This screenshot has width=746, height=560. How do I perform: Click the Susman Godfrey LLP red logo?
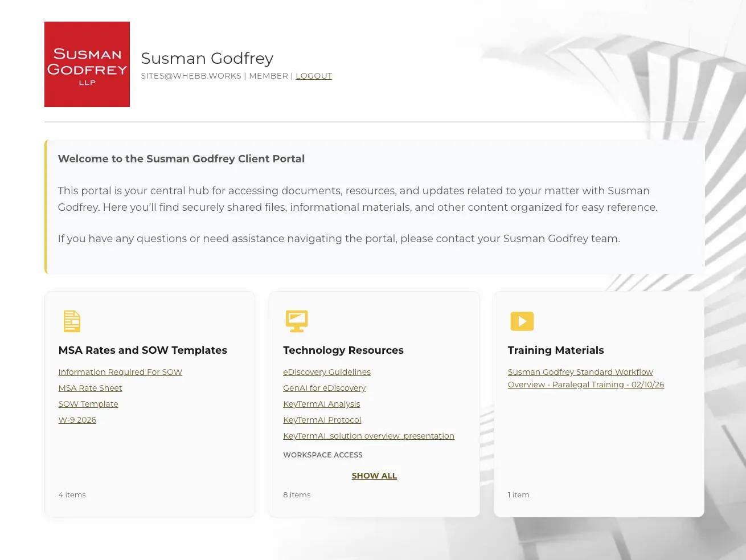87,64
